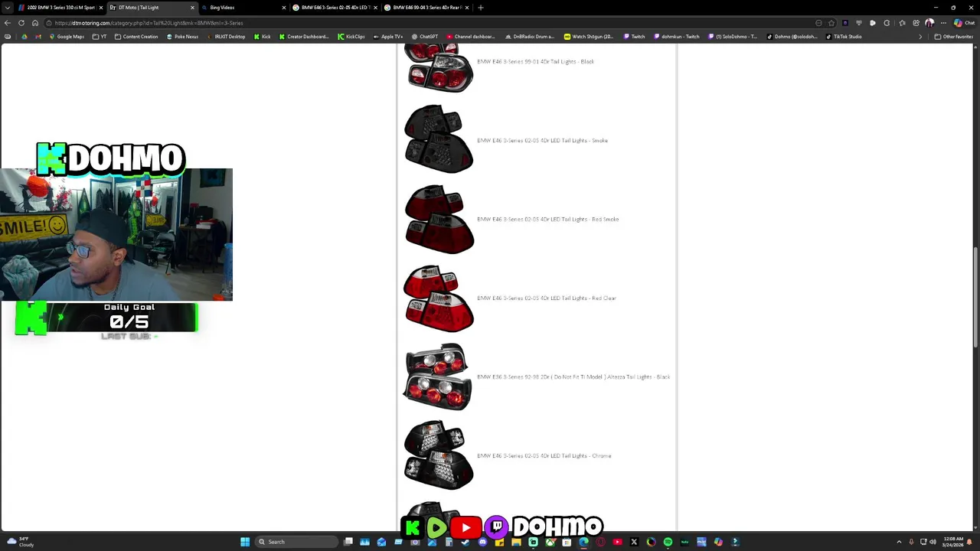Image resolution: width=980 pixels, height=551 pixels.
Task: Open the Creator Dashboard bookmark
Action: coord(304,37)
